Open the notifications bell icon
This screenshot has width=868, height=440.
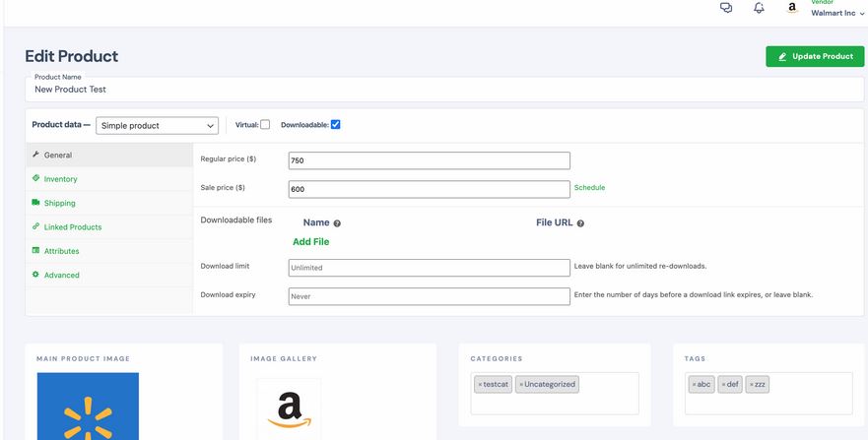(759, 8)
